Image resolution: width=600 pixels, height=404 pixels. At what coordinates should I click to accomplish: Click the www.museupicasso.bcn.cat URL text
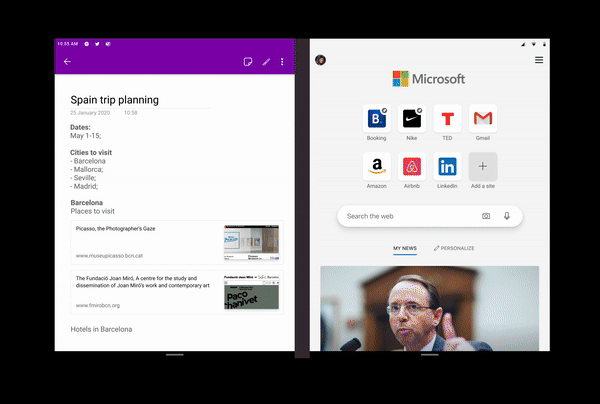[109, 256]
